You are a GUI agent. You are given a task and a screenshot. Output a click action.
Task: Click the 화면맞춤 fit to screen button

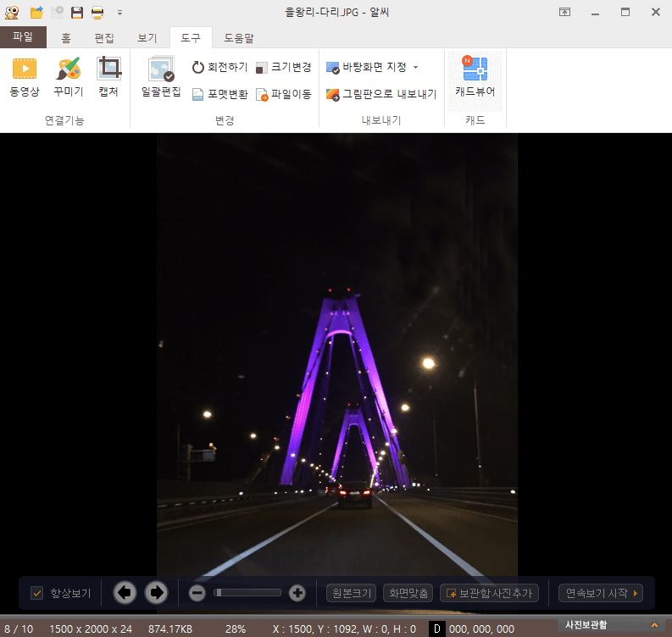point(408,593)
